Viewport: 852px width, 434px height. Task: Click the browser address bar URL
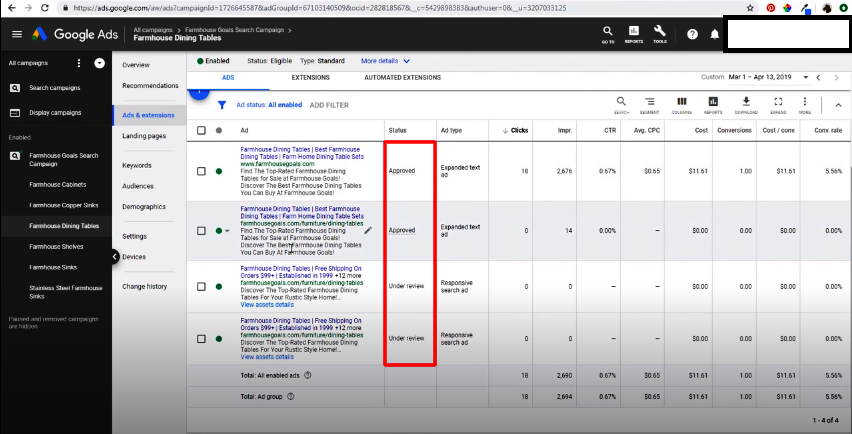[x=320, y=8]
